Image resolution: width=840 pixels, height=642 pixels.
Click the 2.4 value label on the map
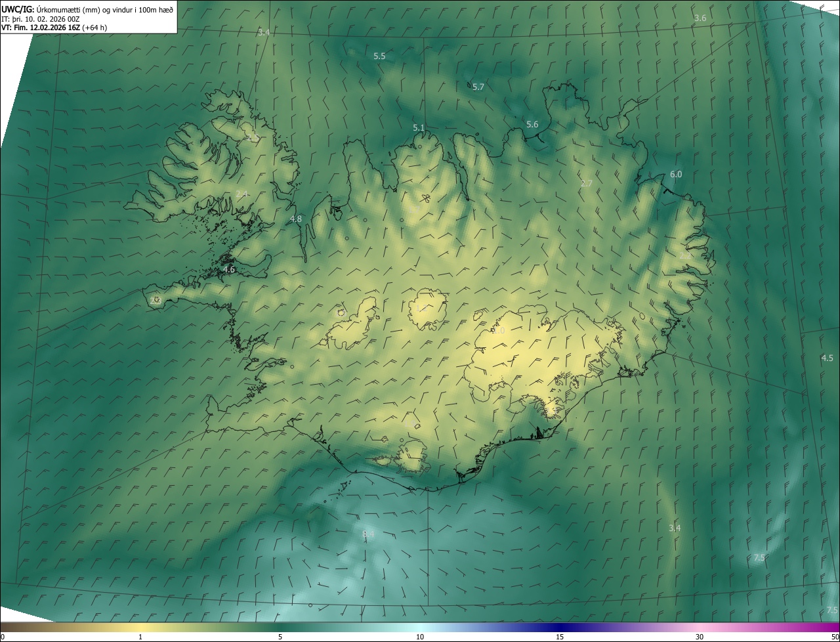241,194
